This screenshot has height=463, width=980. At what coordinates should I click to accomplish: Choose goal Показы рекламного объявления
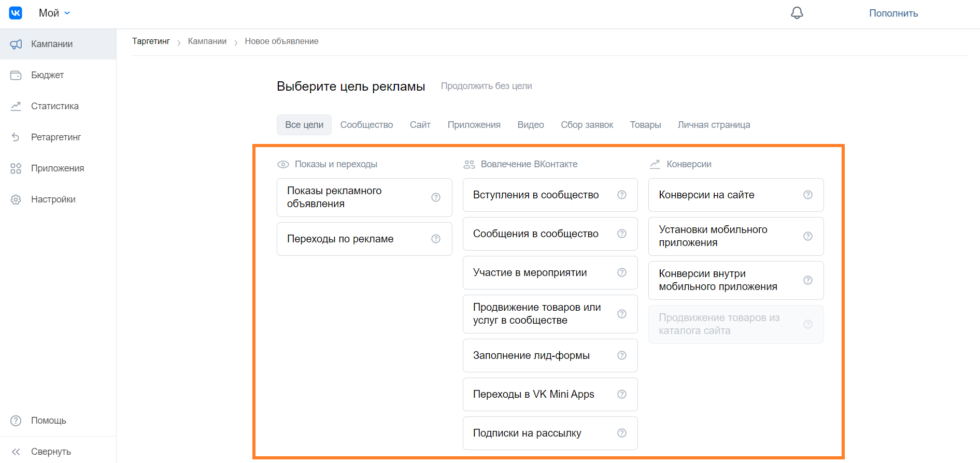364,197
